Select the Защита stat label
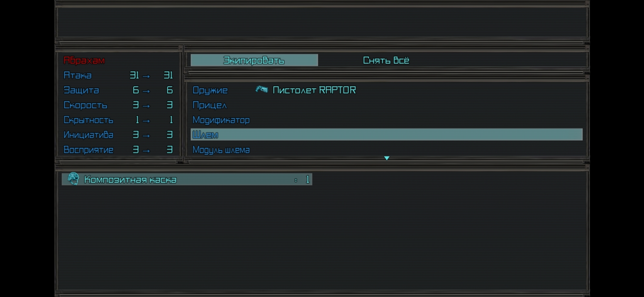 (81, 90)
